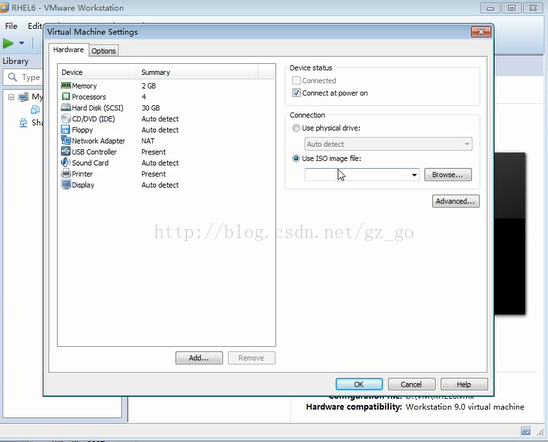This screenshot has width=548, height=442.
Task: Select the Sound Card speaker icon
Action: [x=65, y=162]
